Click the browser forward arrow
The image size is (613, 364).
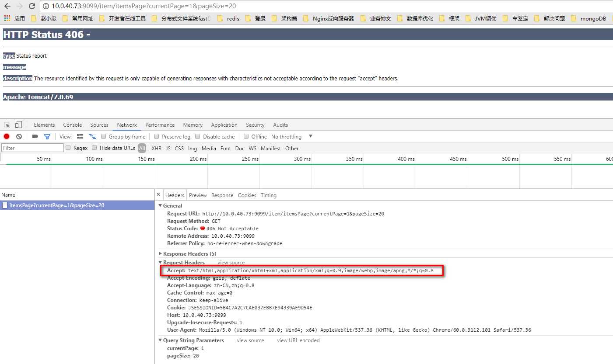pyautogui.click(x=19, y=6)
